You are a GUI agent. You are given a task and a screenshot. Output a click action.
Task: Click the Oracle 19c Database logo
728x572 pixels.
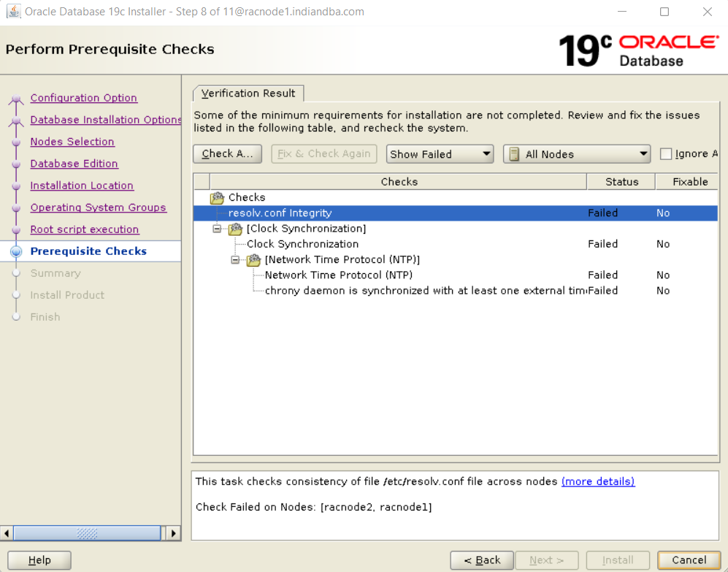pos(638,50)
